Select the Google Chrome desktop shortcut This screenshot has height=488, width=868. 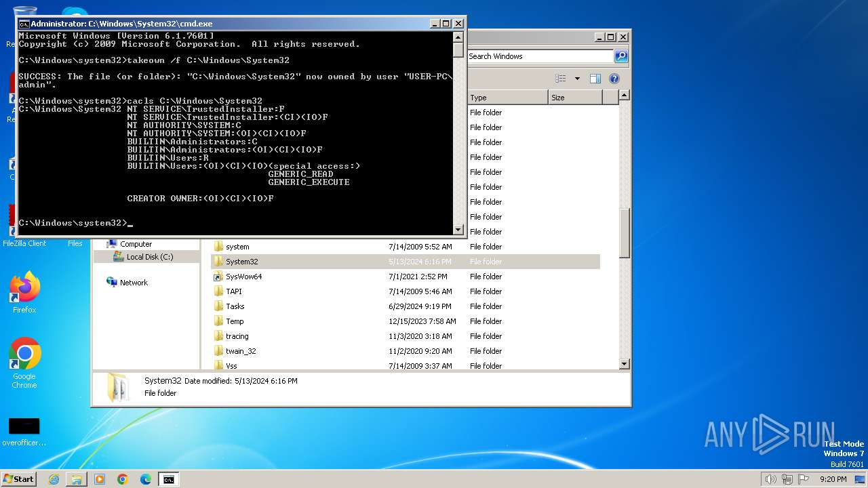(24, 363)
